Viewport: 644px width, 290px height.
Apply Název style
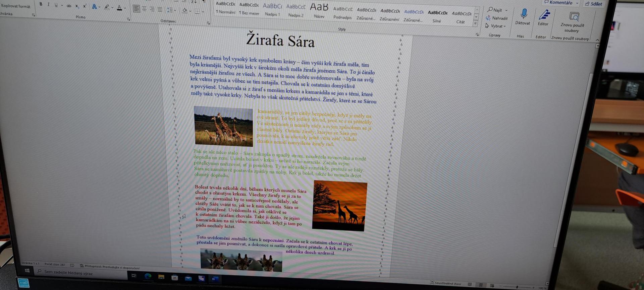coord(319,11)
